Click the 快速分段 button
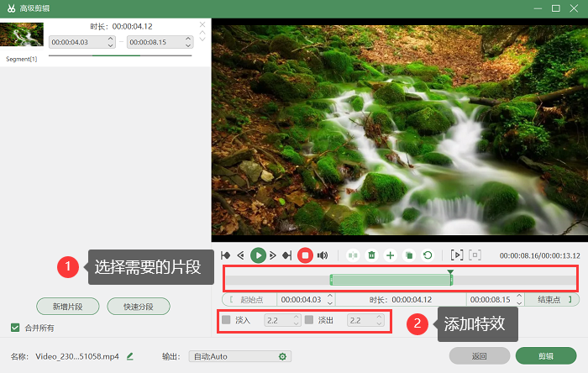Viewport: 588px width, 373px height. (x=139, y=307)
